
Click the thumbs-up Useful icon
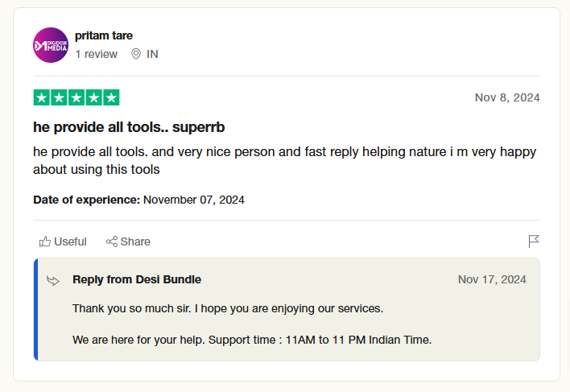click(45, 241)
